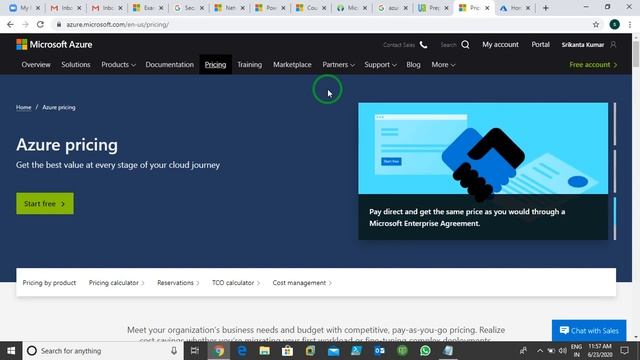
Task: Click the Free account link
Action: coord(593,64)
